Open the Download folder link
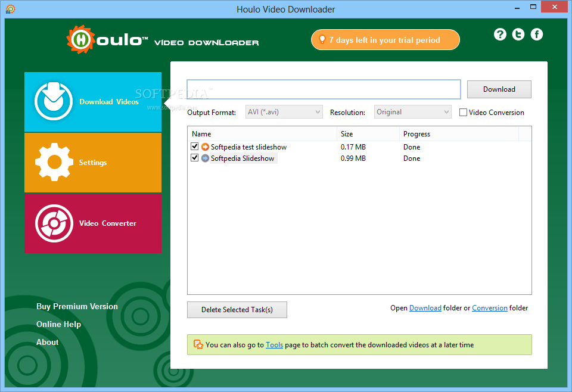This screenshot has height=392, width=572. (x=425, y=308)
